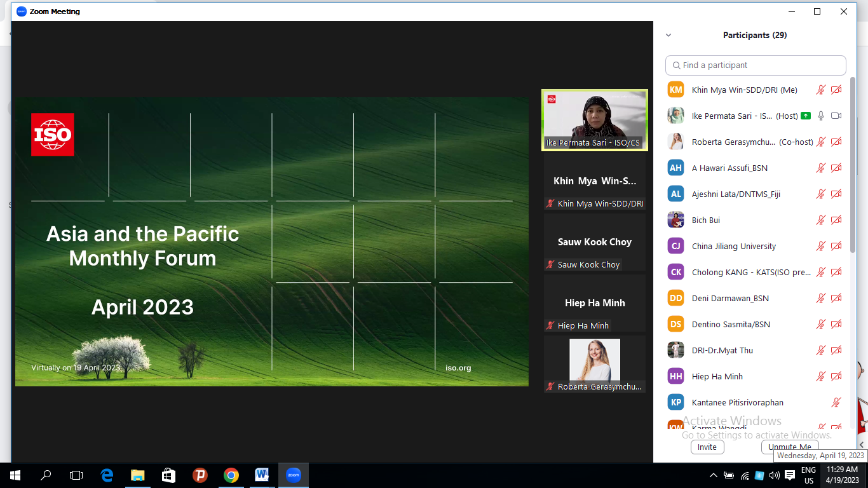The width and height of the screenshot is (868, 488).
Task: Select Ike Permata Sari profile photo in list
Action: [675, 116]
